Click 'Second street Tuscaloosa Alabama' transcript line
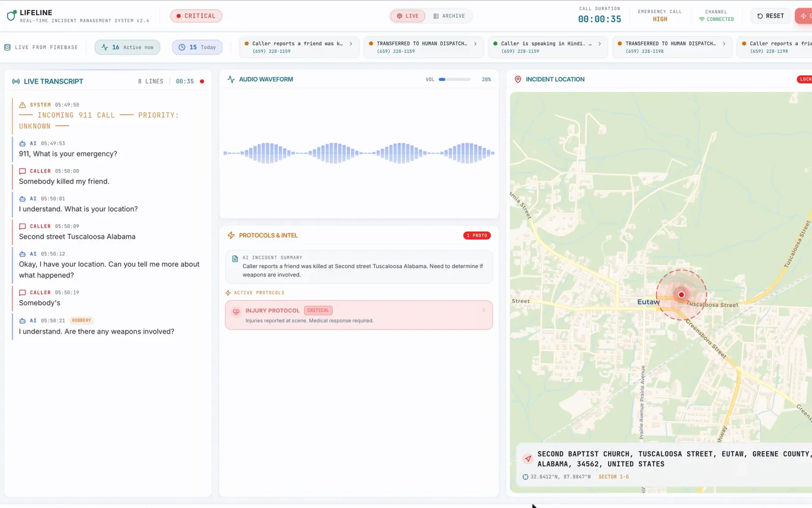Image resolution: width=812 pixels, height=508 pixels. pos(77,237)
